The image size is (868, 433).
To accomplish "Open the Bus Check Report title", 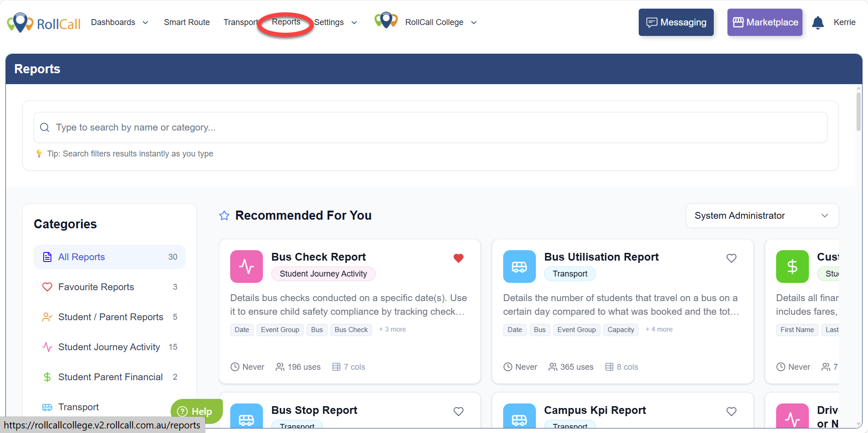I will click(318, 257).
